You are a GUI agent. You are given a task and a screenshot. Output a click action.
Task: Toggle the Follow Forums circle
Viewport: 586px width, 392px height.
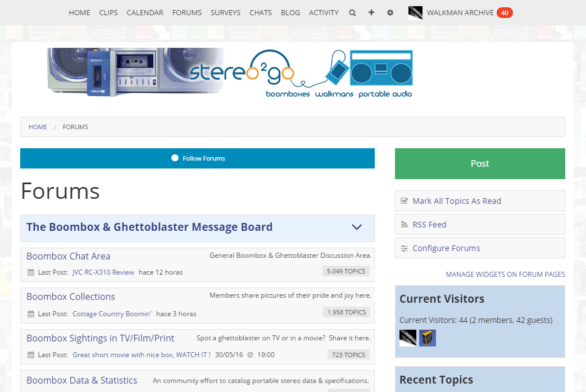[x=175, y=158]
